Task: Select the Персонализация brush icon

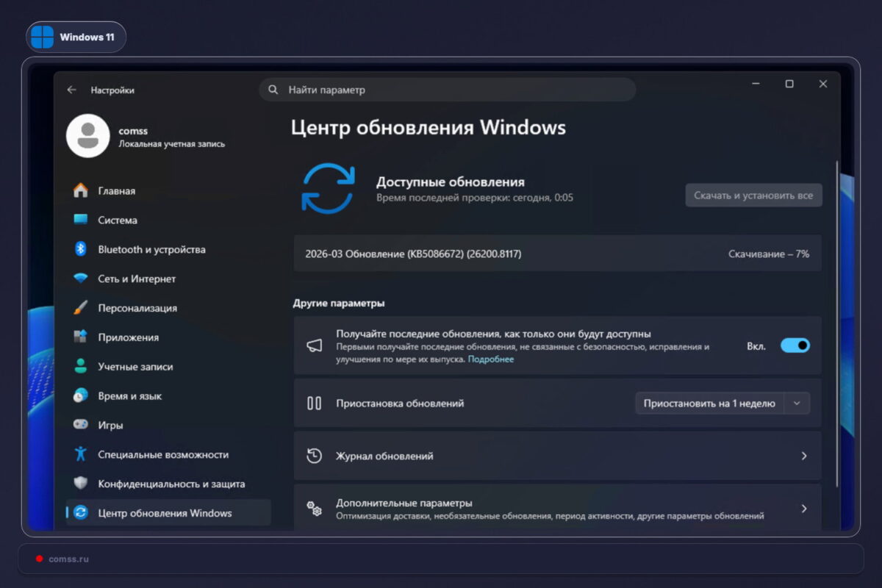Action: (x=80, y=308)
